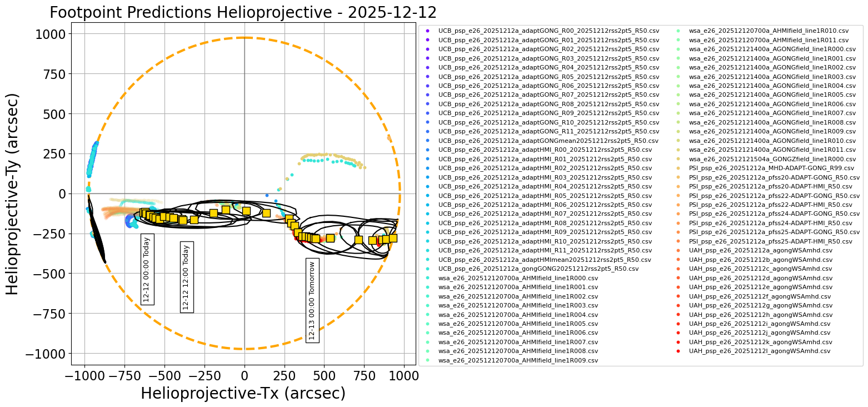Select the red dot next to UAH 20251212a_agongWSAmhd.csv
868x407 pixels.
point(679,250)
